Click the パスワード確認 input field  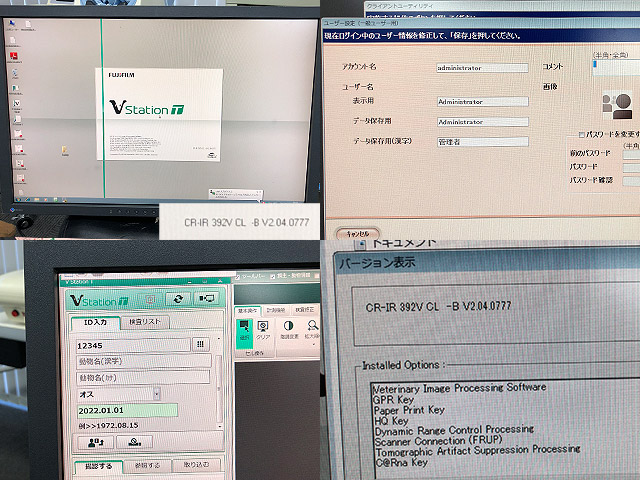click(631, 181)
